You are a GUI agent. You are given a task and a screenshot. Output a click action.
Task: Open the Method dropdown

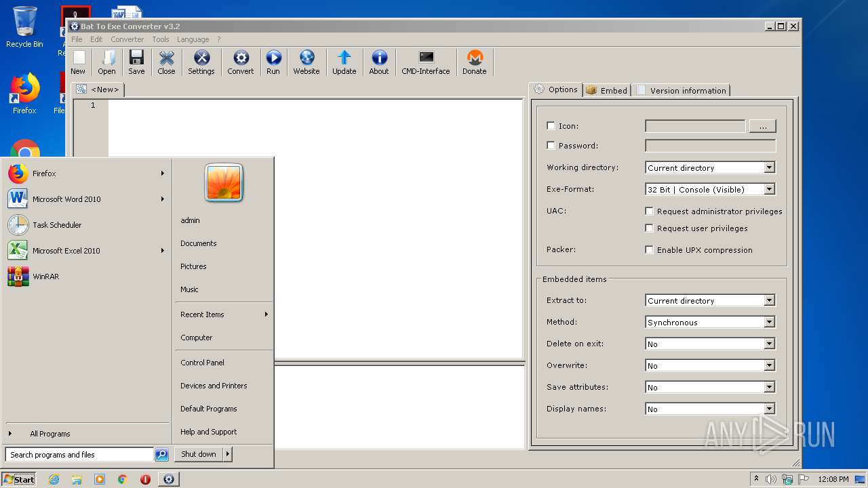710,322
